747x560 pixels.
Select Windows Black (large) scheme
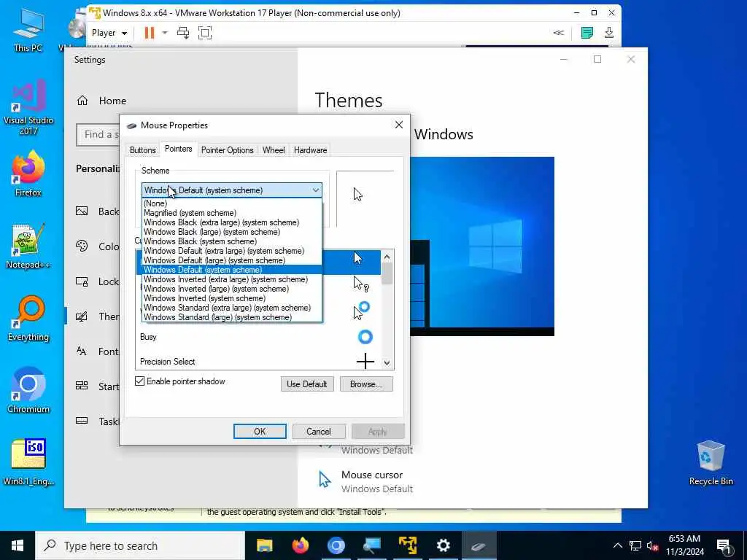[x=232, y=232]
